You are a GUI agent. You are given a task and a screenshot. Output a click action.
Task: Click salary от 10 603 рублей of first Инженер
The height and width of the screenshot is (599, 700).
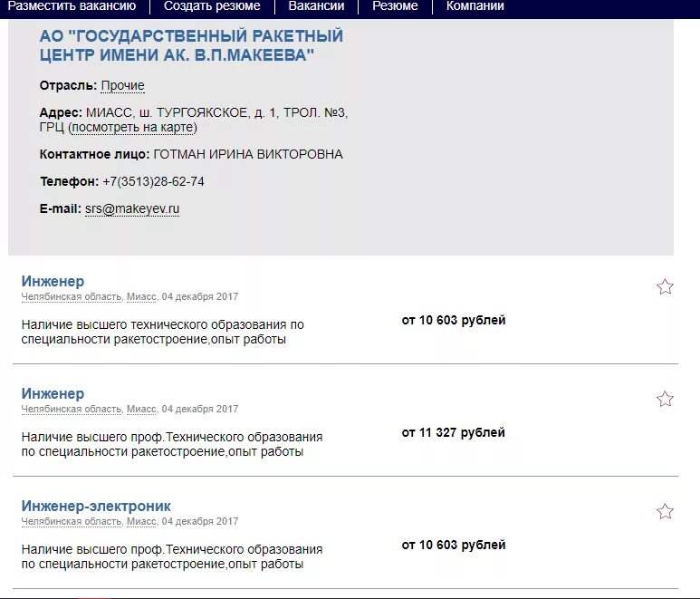454,320
